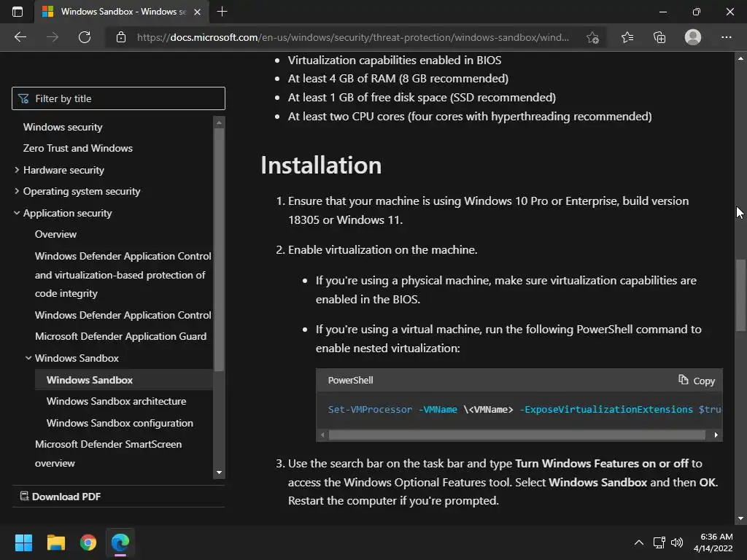The height and width of the screenshot is (560, 747).
Task: Show hidden system tray icons
Action: pyautogui.click(x=639, y=542)
